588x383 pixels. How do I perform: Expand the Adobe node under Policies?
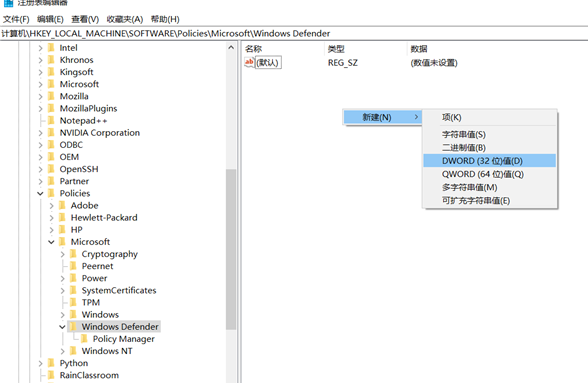pos(52,206)
